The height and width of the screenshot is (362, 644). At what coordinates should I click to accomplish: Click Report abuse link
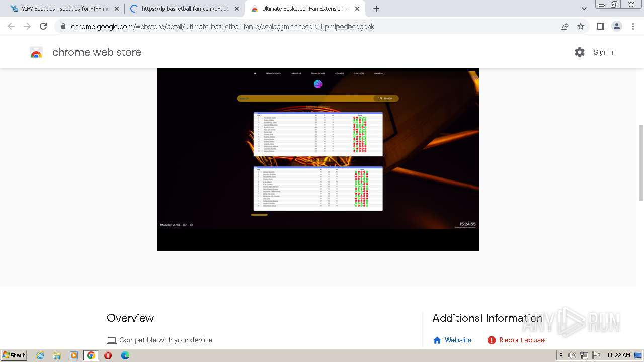click(522, 340)
